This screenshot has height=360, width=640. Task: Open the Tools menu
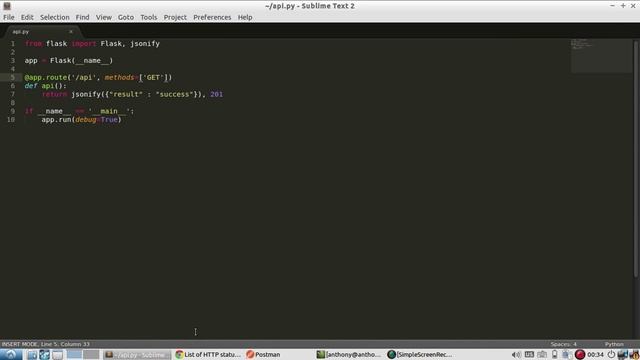pyautogui.click(x=149, y=17)
